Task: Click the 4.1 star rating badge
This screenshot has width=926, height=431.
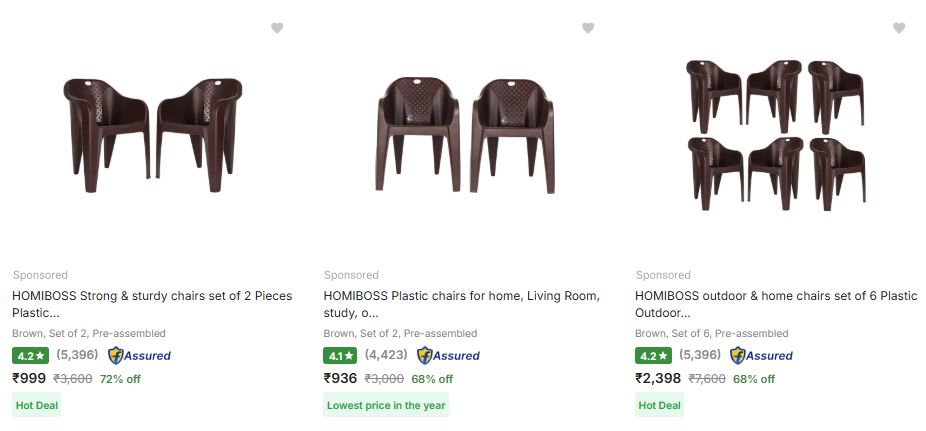Action: (x=340, y=355)
